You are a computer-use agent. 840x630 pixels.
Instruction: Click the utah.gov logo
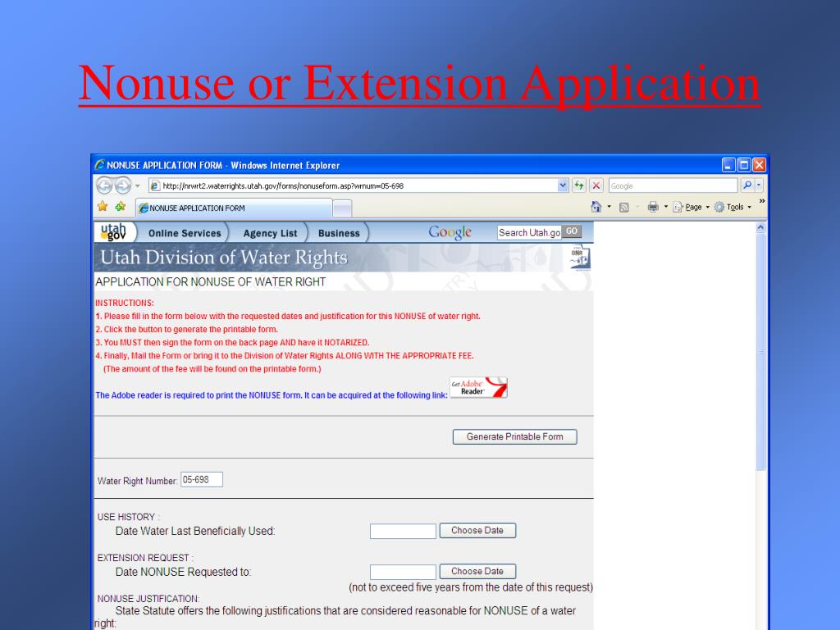click(x=113, y=232)
